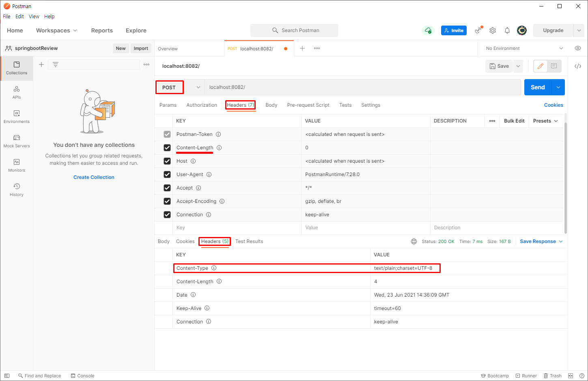
Task: Open tab options ellipsis menu
Action: click(317, 48)
